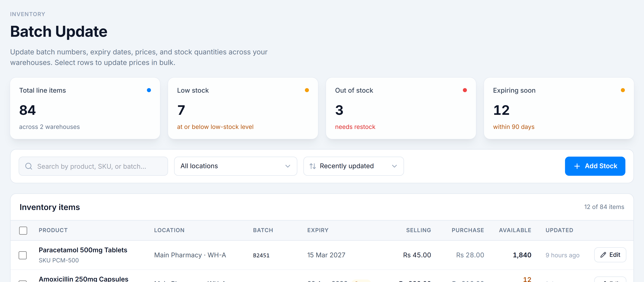
Task: Click the Inventory items heading
Action: (50, 207)
